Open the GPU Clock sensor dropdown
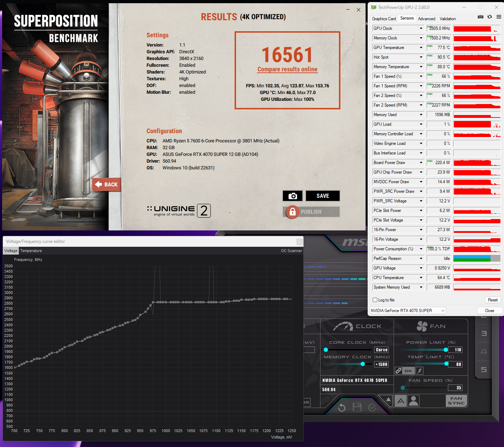Screen dimensions: 504x447 tap(421, 28)
